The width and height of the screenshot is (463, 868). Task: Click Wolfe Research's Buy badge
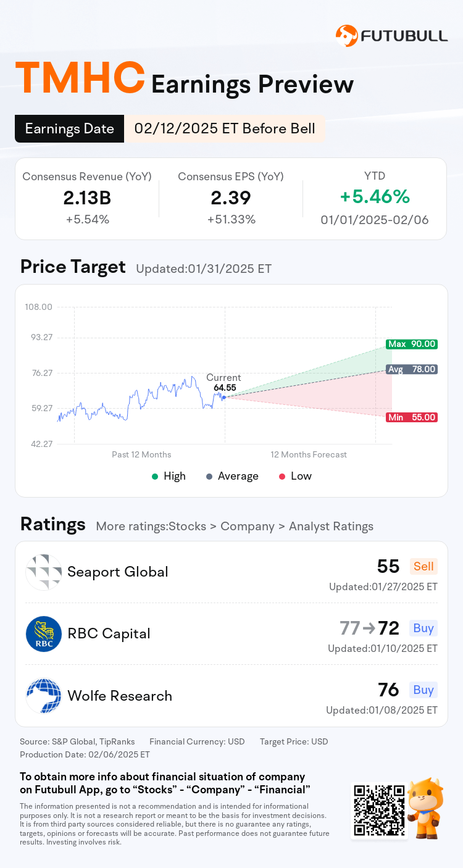(x=423, y=690)
